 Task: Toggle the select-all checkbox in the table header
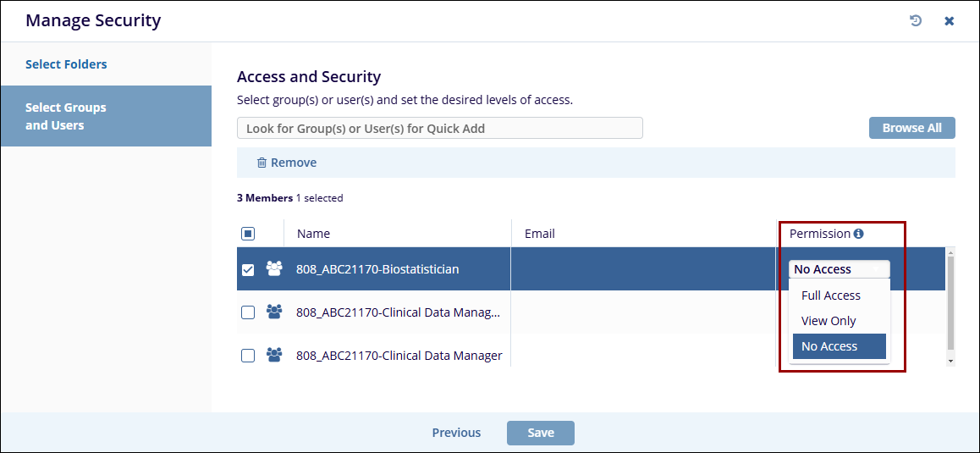point(248,234)
